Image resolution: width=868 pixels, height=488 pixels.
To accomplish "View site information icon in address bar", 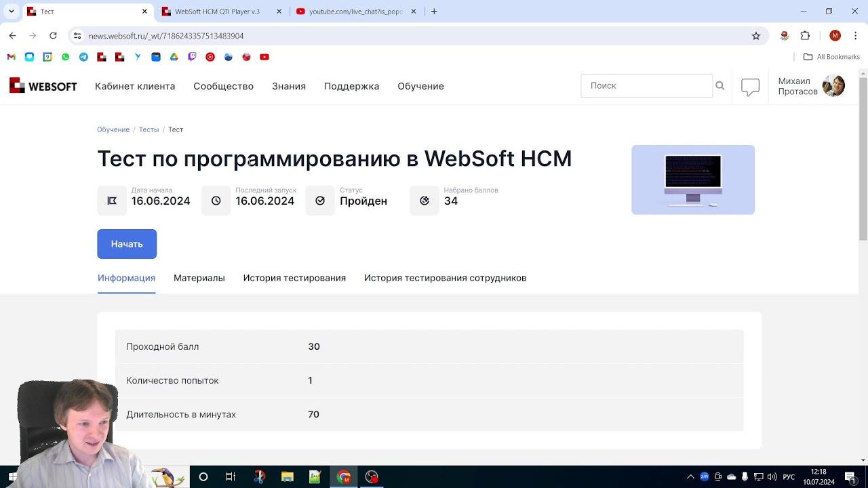I will 77,36.
